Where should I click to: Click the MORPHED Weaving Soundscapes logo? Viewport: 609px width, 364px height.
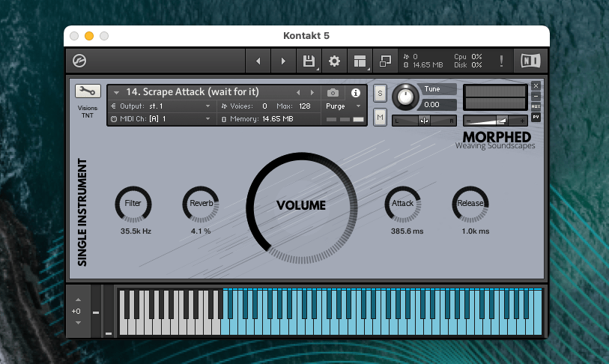[x=496, y=140]
